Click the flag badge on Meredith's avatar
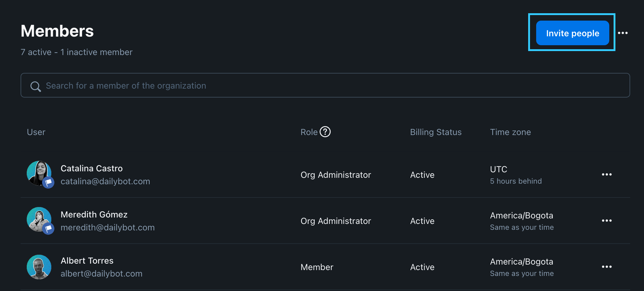The height and width of the screenshot is (291, 644). click(48, 229)
